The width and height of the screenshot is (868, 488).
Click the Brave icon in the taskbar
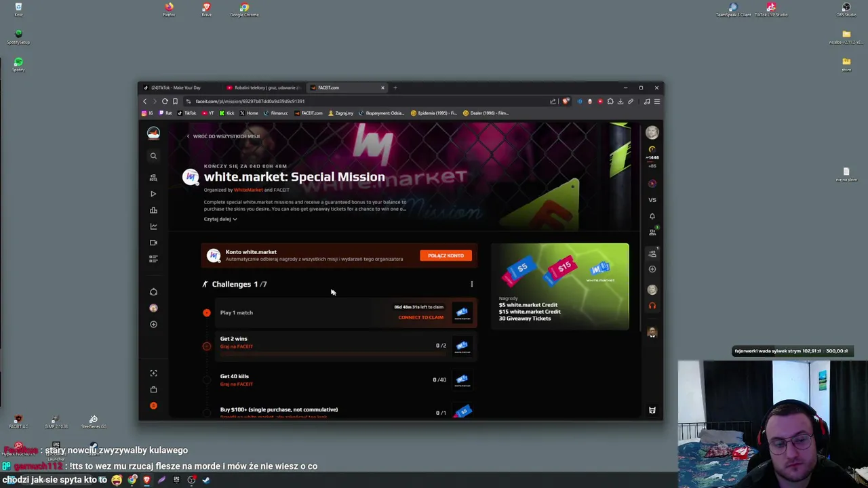[x=146, y=480]
